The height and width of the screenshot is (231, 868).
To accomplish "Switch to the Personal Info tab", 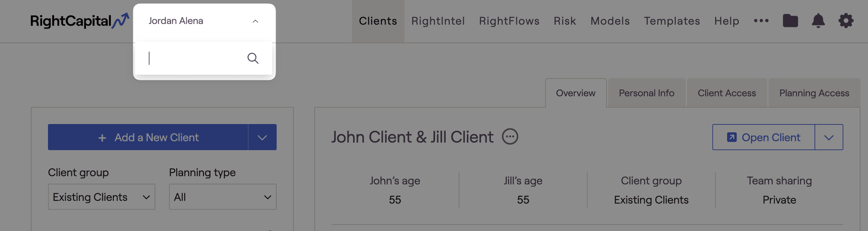I will coord(646,93).
